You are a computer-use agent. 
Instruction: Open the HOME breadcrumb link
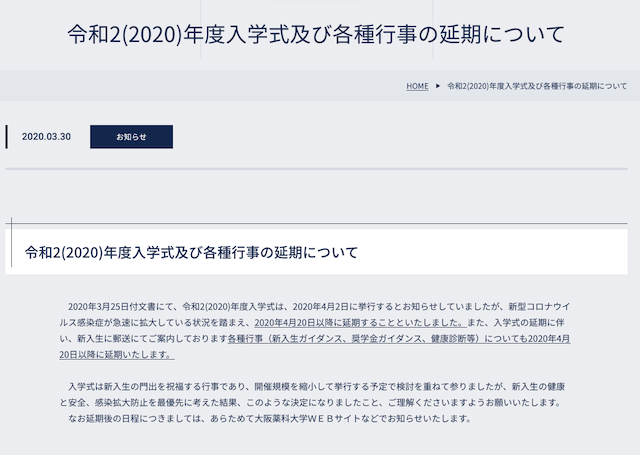pos(417,86)
